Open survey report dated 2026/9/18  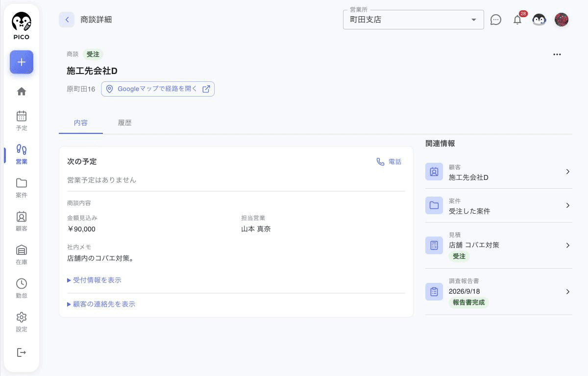(x=498, y=292)
